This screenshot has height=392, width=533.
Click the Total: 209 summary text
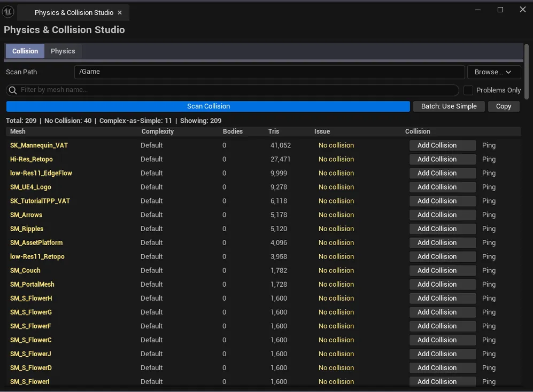point(21,121)
